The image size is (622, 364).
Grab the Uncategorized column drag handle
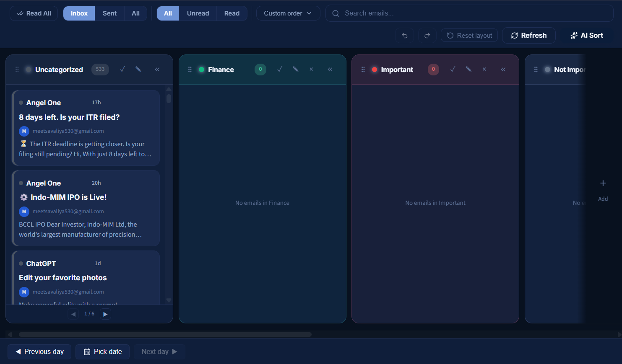(x=17, y=70)
